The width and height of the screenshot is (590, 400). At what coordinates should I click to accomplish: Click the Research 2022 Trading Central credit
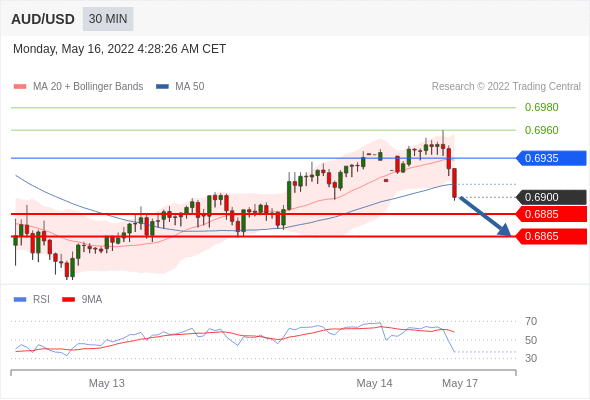pyautogui.click(x=506, y=87)
